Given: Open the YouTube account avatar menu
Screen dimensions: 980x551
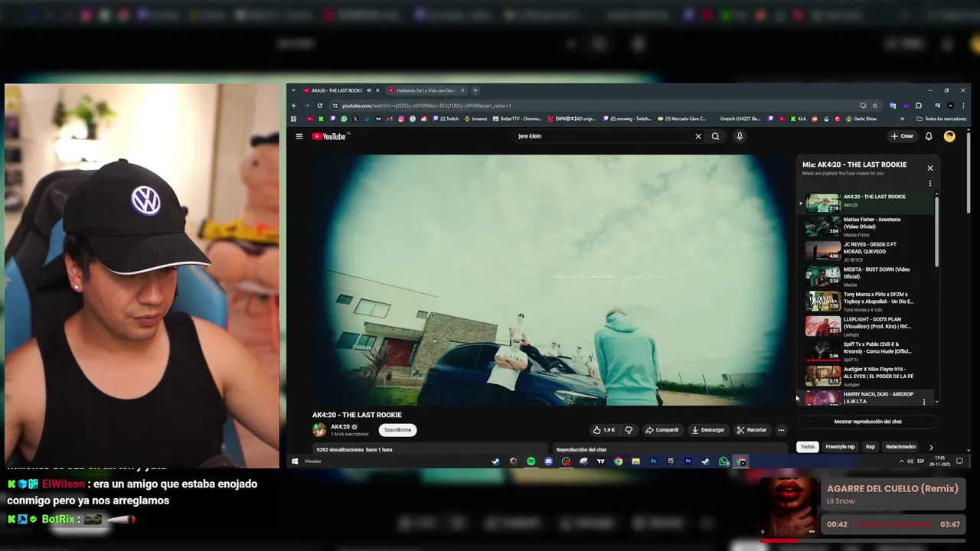Looking at the screenshot, I should point(949,136).
